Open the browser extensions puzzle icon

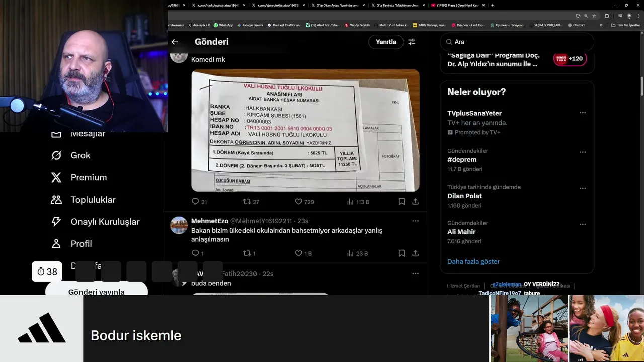pos(607,16)
